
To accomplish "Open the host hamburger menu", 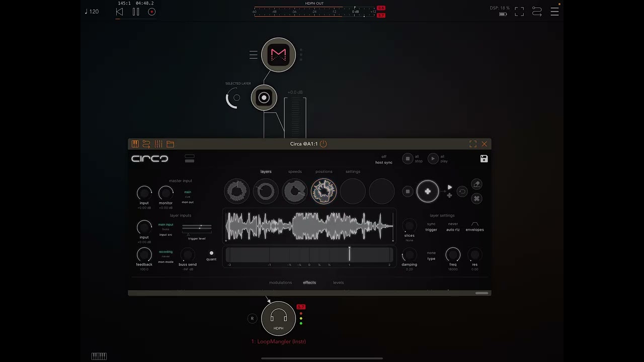I will coord(554,12).
